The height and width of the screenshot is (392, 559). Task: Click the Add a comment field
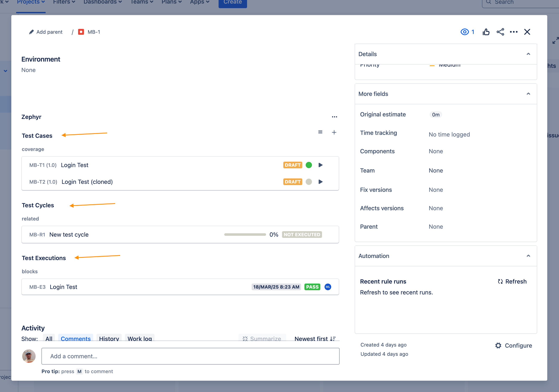(190, 356)
